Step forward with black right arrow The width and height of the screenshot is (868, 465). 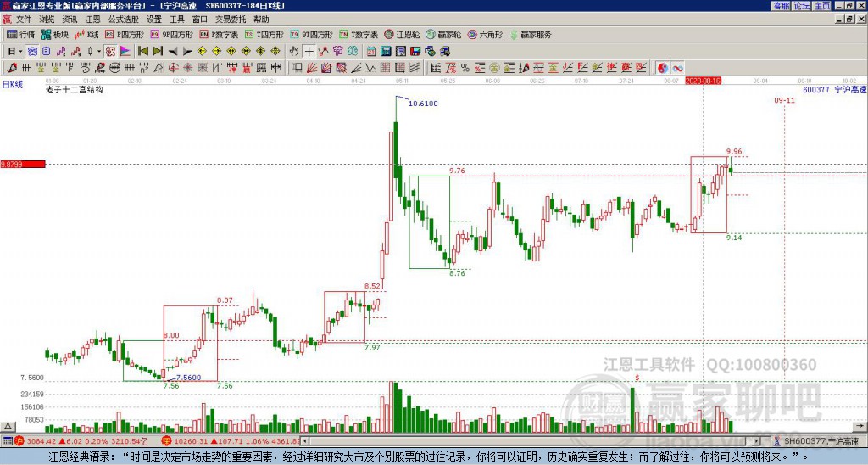pyautogui.click(x=187, y=52)
